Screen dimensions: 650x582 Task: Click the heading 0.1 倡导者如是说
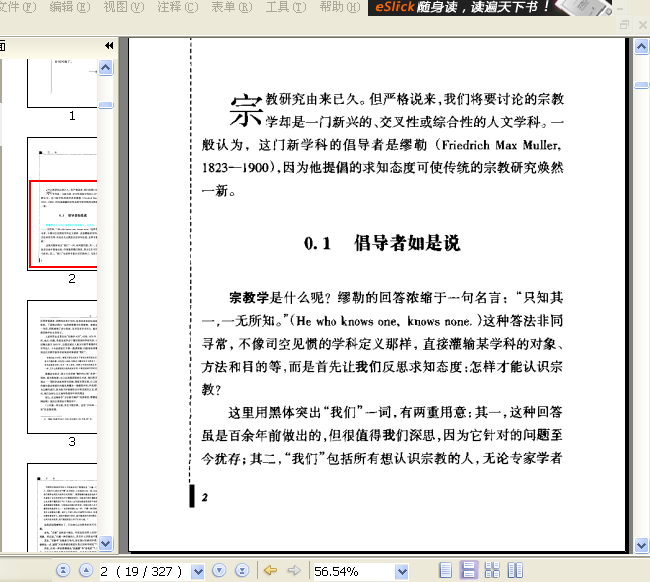tap(382, 243)
